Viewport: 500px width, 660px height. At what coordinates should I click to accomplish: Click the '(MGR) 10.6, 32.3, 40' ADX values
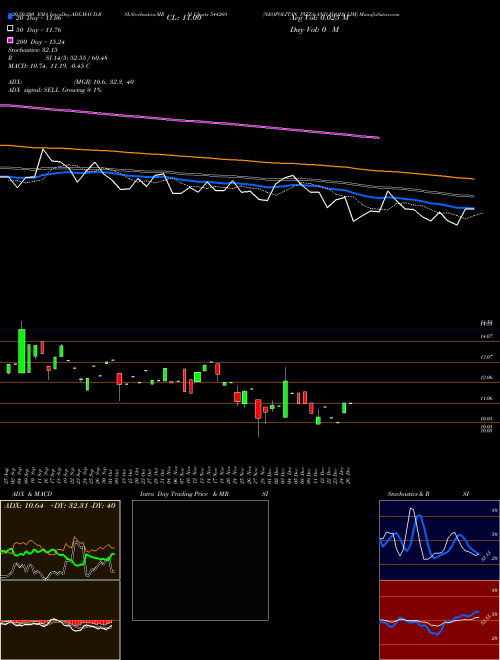(104, 82)
